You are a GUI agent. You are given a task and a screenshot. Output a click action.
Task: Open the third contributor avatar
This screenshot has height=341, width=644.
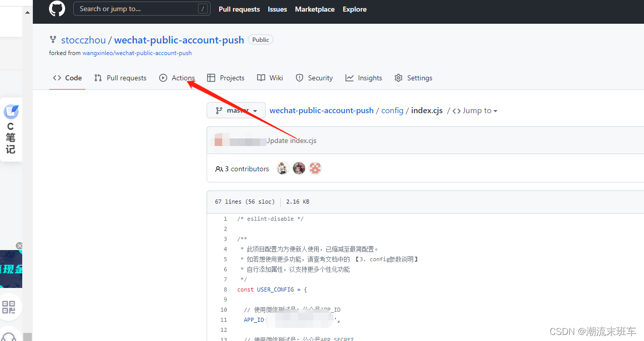[x=315, y=168]
